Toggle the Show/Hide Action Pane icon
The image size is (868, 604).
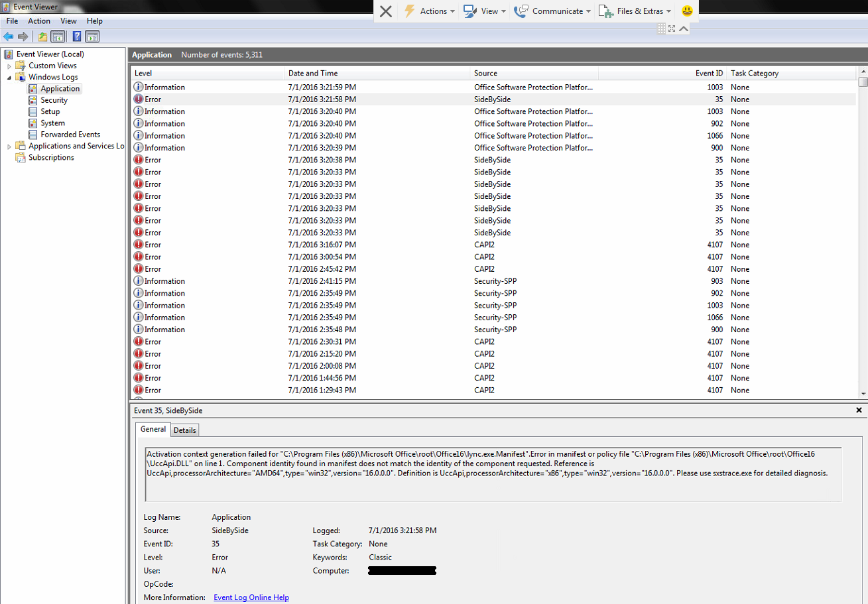[92, 36]
